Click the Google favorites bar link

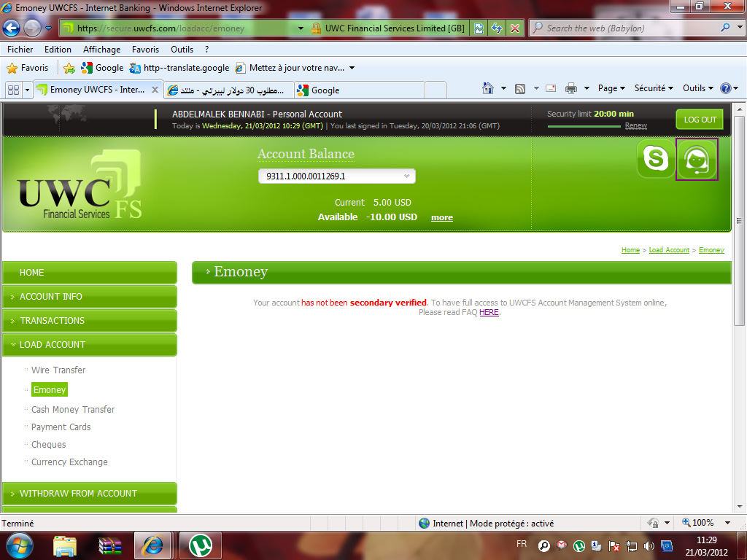click(103, 68)
